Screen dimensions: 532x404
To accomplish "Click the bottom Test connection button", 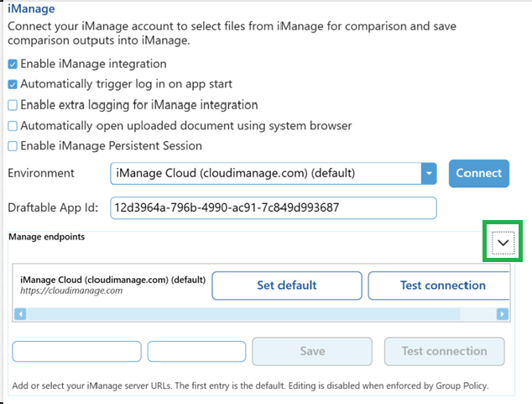I will (444, 351).
